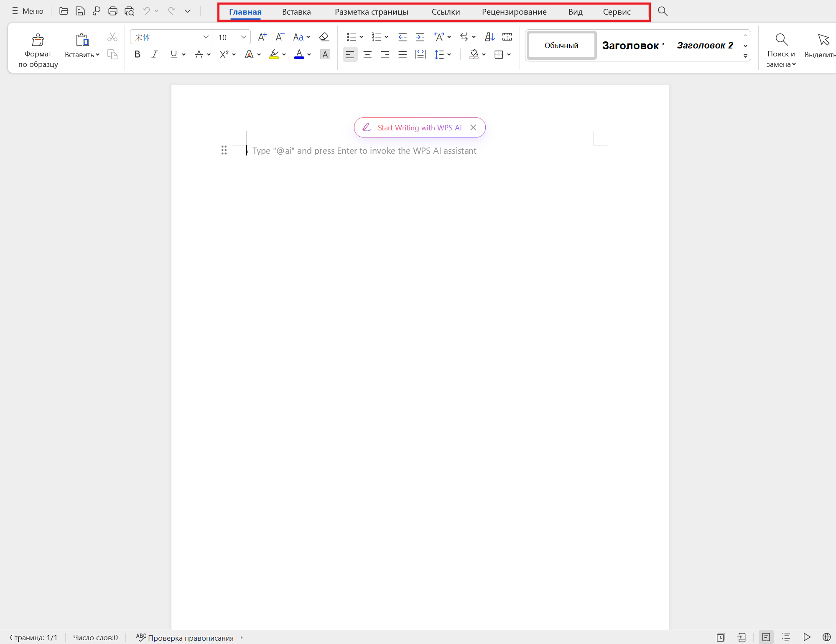The image size is (836, 644).
Task: Click the Export to PDF icon
Action: point(96,11)
